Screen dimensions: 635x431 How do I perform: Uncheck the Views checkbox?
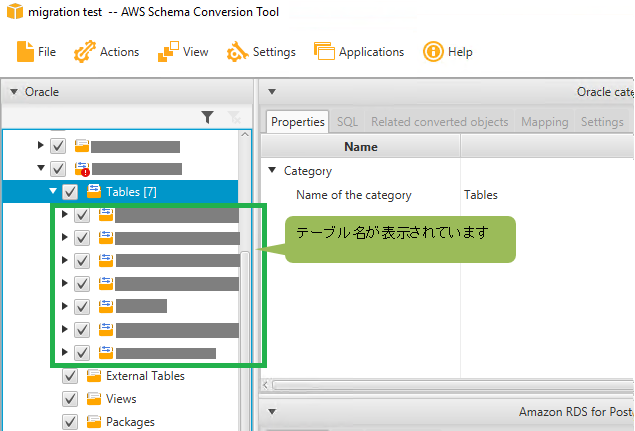(70, 399)
